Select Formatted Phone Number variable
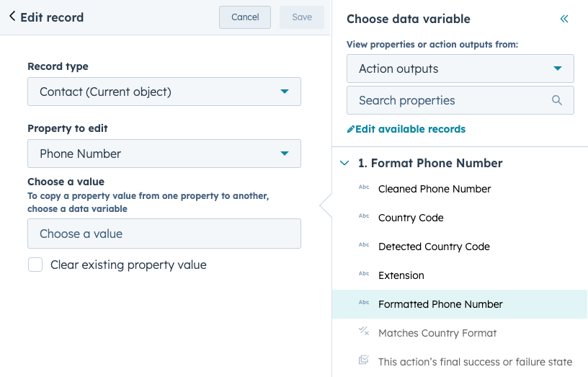Screen dimensions: 588x377 click(x=440, y=304)
